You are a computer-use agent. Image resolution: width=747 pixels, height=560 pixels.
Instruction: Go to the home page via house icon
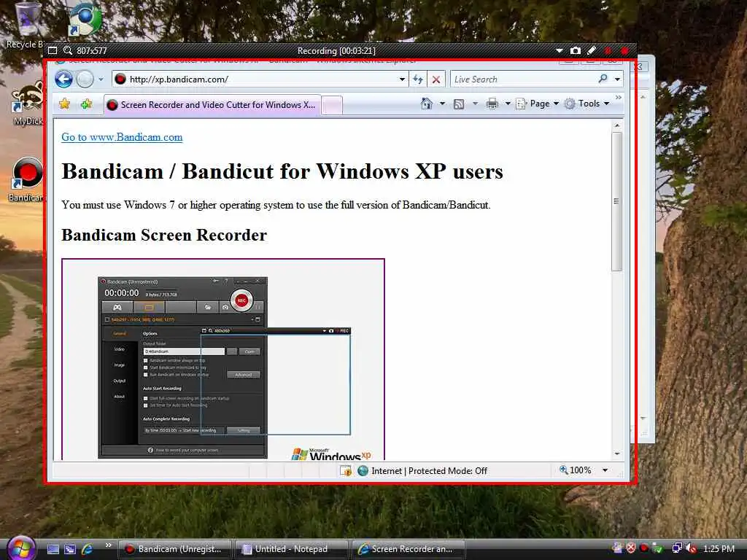[427, 104]
